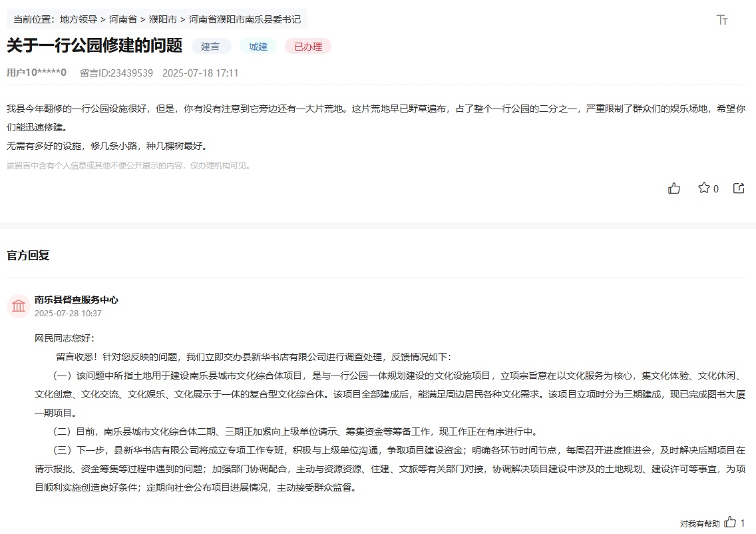The height and width of the screenshot is (534, 756).
Task: Click the title 关于一行公园修建的问题
Action: [x=94, y=45]
